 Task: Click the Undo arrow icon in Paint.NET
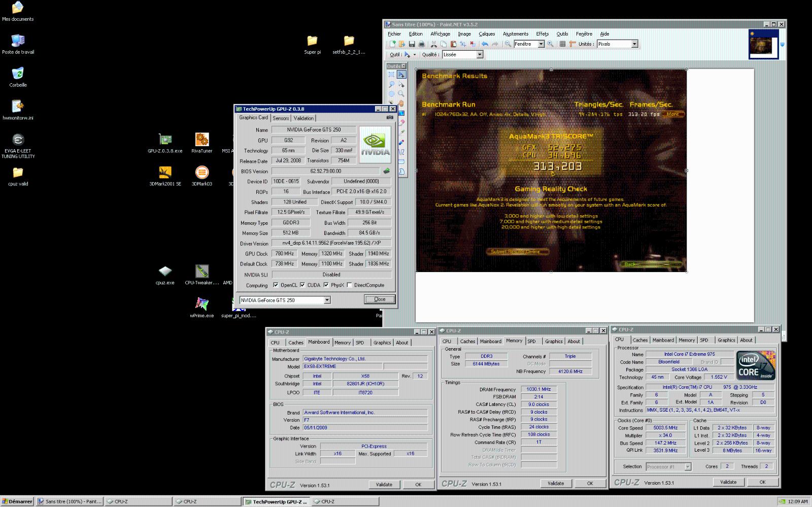pos(485,44)
